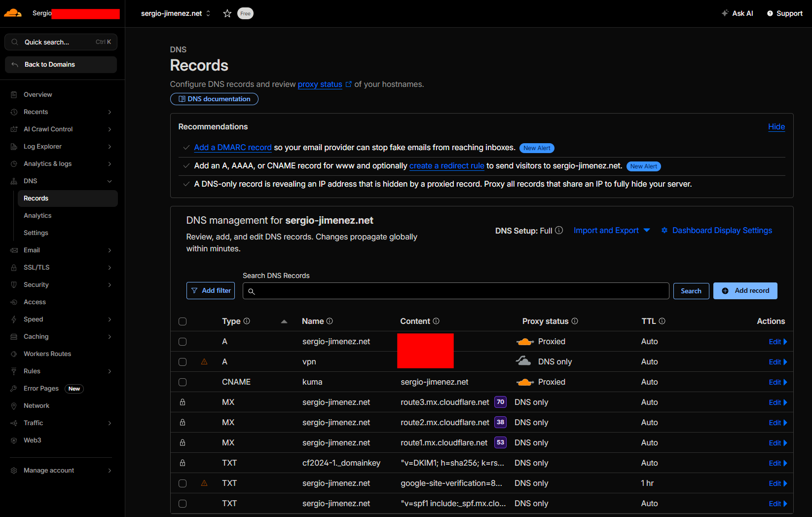
Task: Follow the Add a DMARC record link
Action: pos(233,147)
